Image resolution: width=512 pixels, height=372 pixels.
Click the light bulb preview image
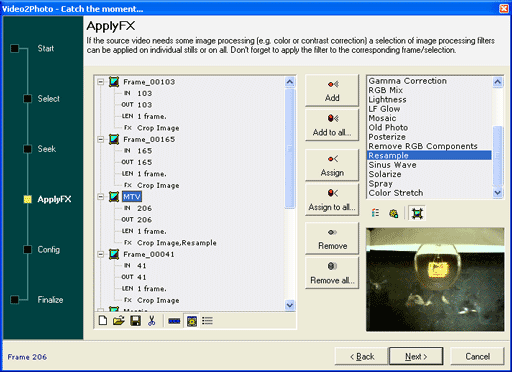pos(435,279)
